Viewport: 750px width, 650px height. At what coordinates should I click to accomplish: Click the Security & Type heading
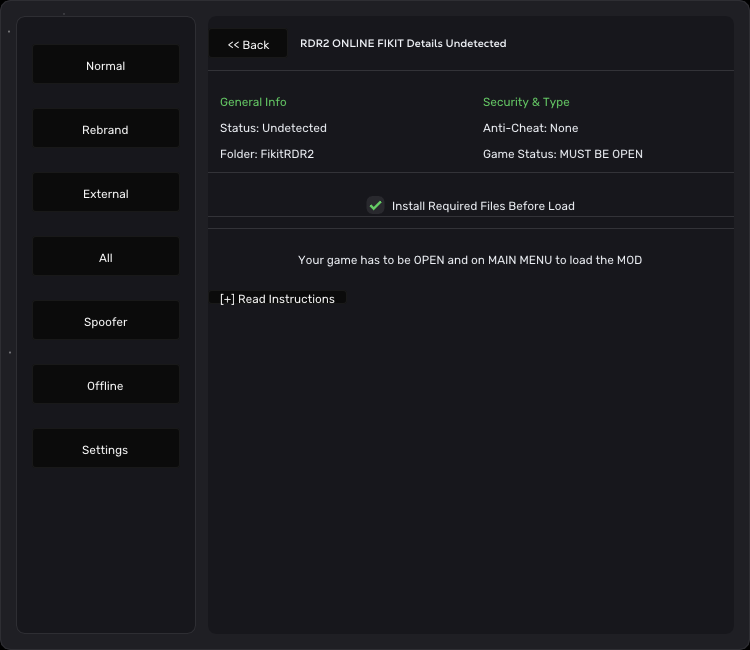(x=526, y=102)
